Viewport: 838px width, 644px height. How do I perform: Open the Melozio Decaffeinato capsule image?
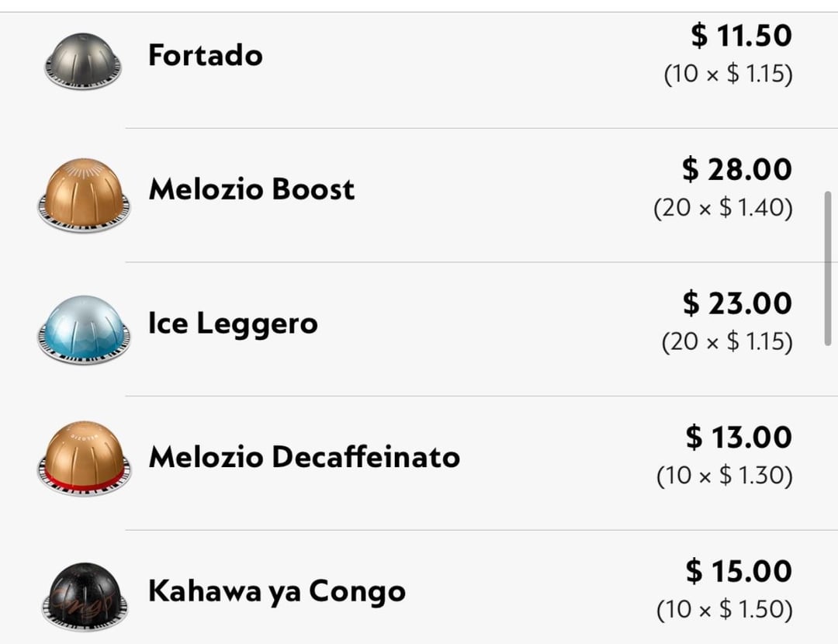(x=84, y=459)
